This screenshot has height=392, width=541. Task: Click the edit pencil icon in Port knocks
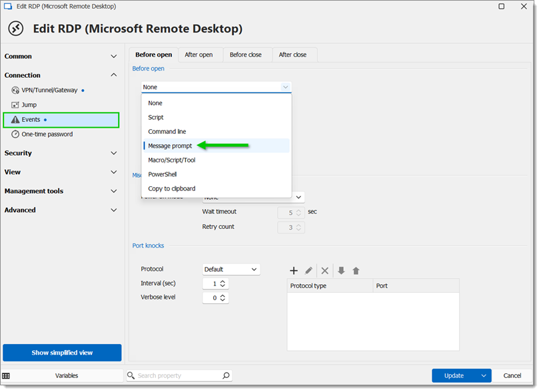pos(308,271)
